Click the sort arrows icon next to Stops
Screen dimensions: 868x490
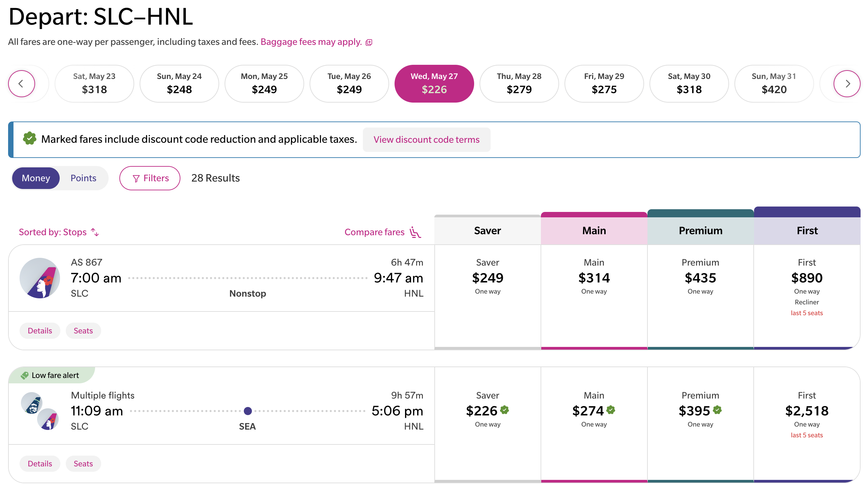[95, 232]
